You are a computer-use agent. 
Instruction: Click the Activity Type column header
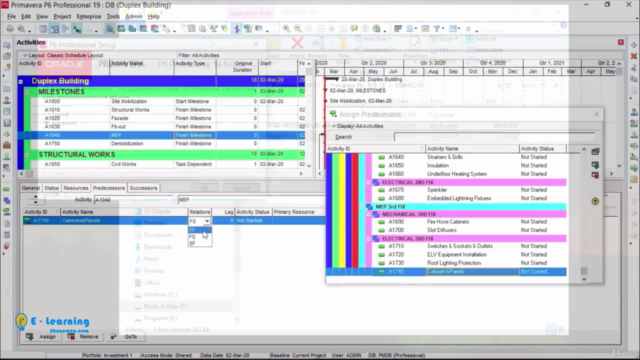click(195, 67)
